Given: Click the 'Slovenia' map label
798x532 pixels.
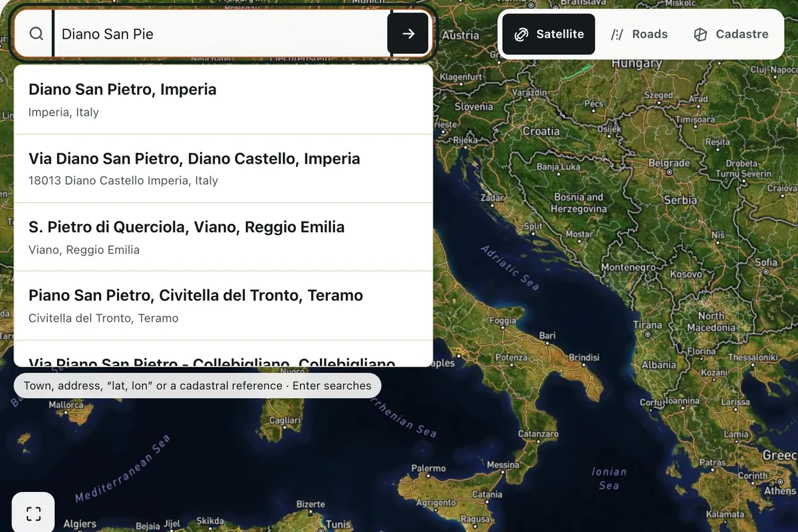Looking at the screenshot, I should click(474, 106).
